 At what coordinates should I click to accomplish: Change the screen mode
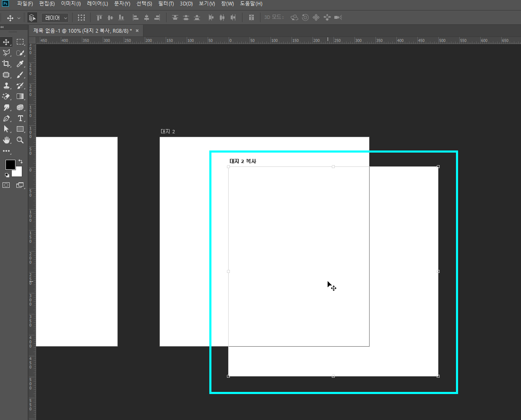[x=20, y=185]
